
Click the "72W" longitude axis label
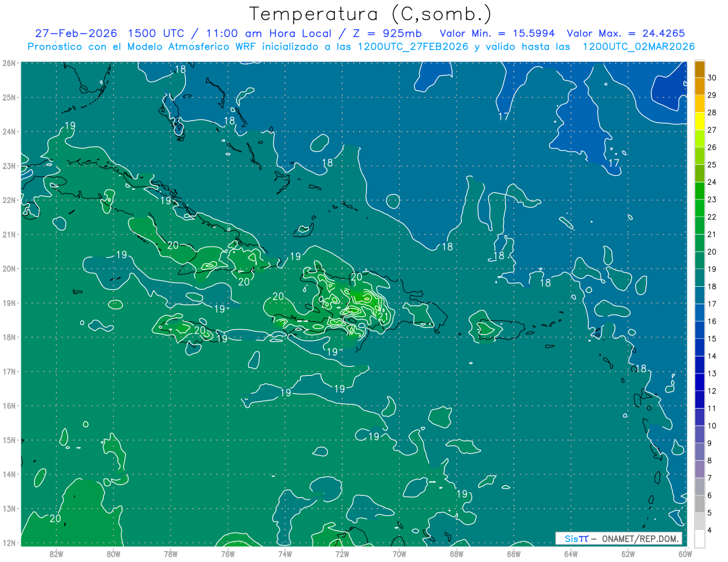coord(342,554)
